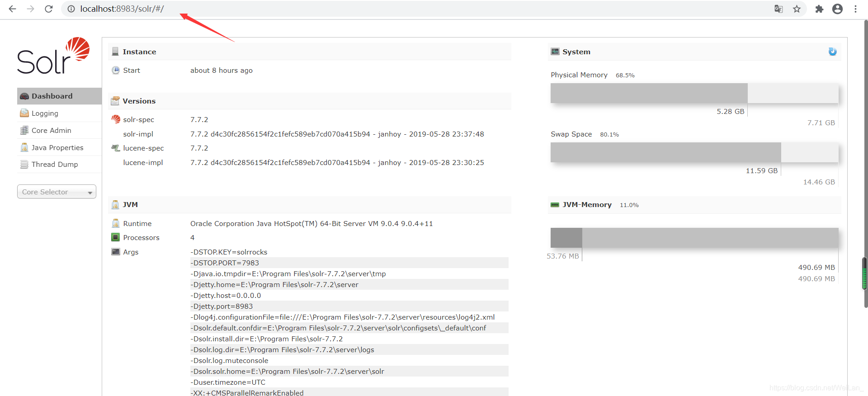Click the solr-spec version 7.7.2 value
This screenshot has height=396, width=868.
point(199,119)
